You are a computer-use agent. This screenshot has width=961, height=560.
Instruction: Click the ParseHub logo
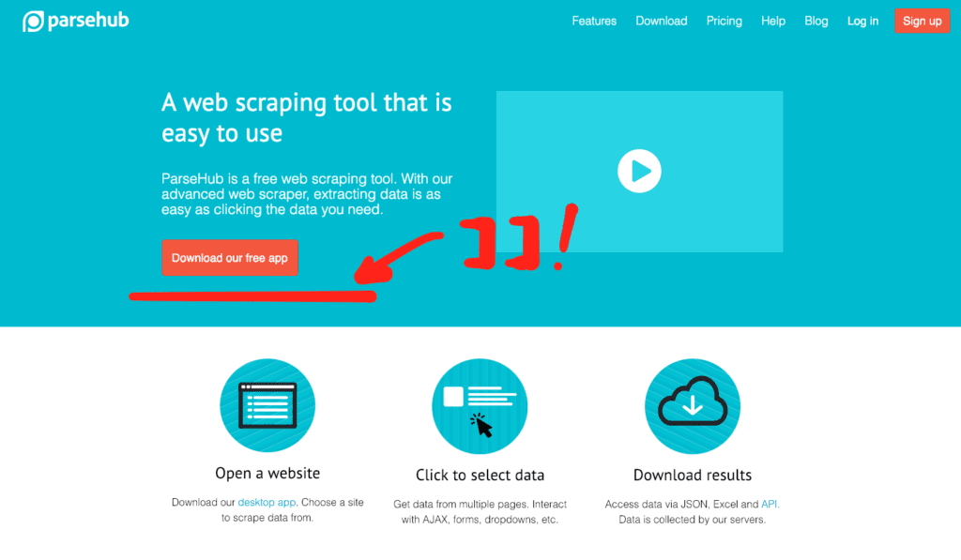tap(76, 21)
